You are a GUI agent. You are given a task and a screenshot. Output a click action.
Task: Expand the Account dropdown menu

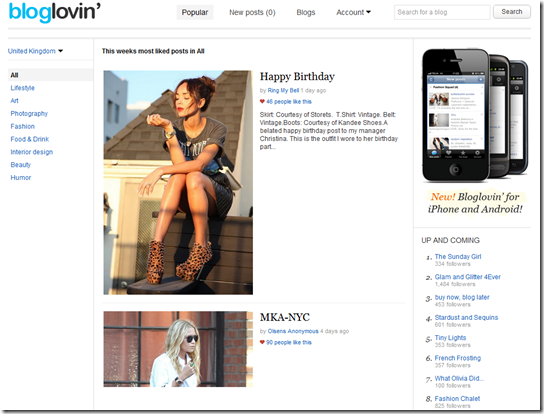pos(353,12)
